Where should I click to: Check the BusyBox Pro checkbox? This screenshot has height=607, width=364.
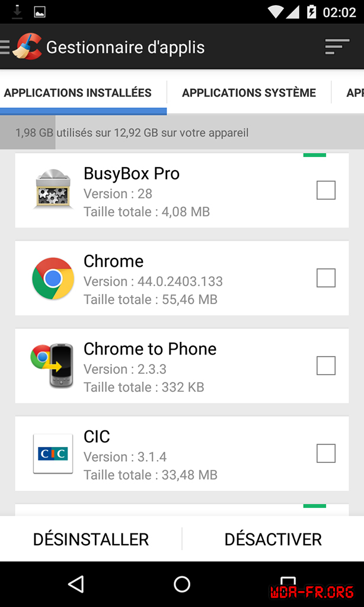pos(325,190)
